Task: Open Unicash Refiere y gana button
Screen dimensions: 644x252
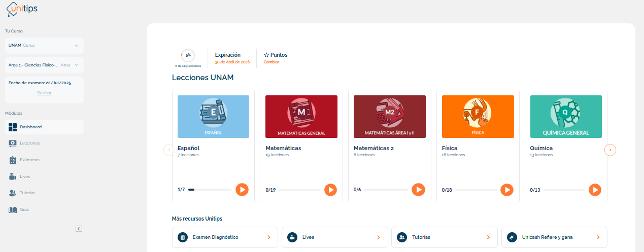Action: pyautogui.click(x=554, y=237)
